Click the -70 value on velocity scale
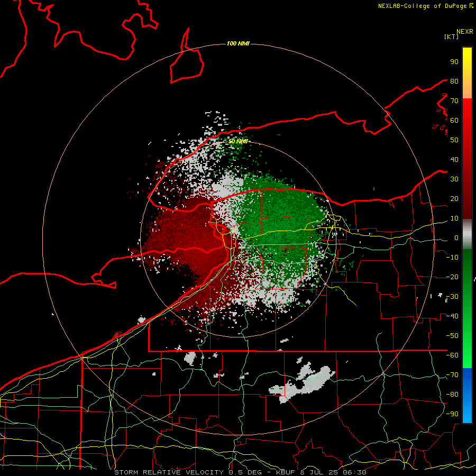Image resolution: width=476 pixels, height=476 pixels. coord(452,375)
